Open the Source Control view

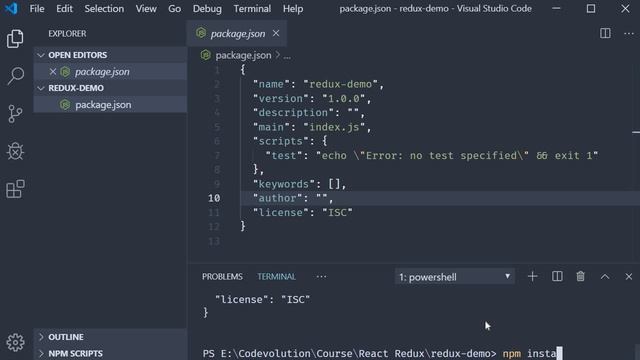coord(15,114)
